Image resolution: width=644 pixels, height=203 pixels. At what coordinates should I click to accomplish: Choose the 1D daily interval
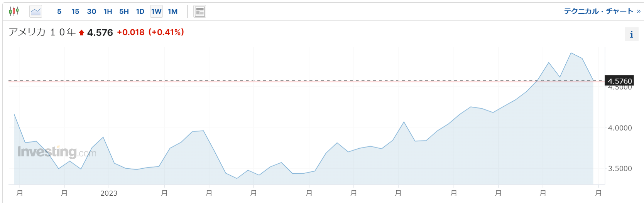click(x=140, y=12)
